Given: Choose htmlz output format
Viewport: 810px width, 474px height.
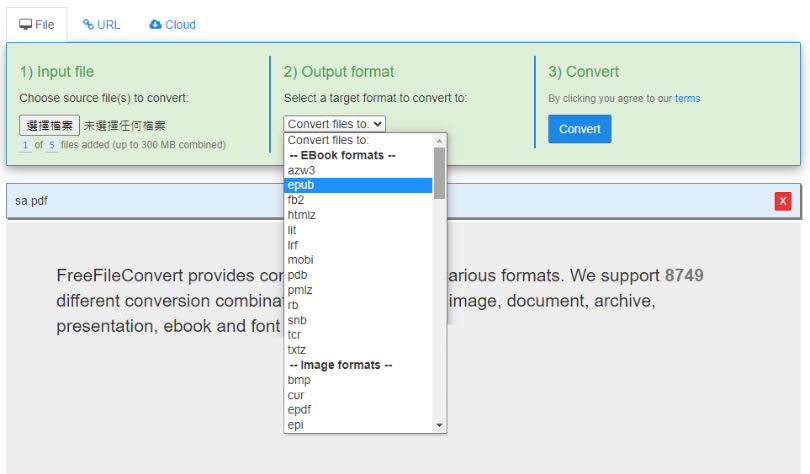Looking at the screenshot, I should coord(358,215).
